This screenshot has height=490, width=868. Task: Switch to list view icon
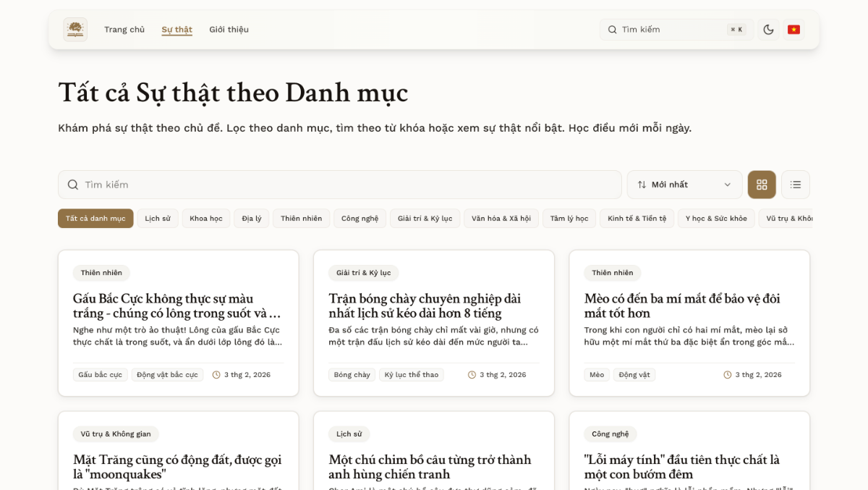click(x=796, y=185)
